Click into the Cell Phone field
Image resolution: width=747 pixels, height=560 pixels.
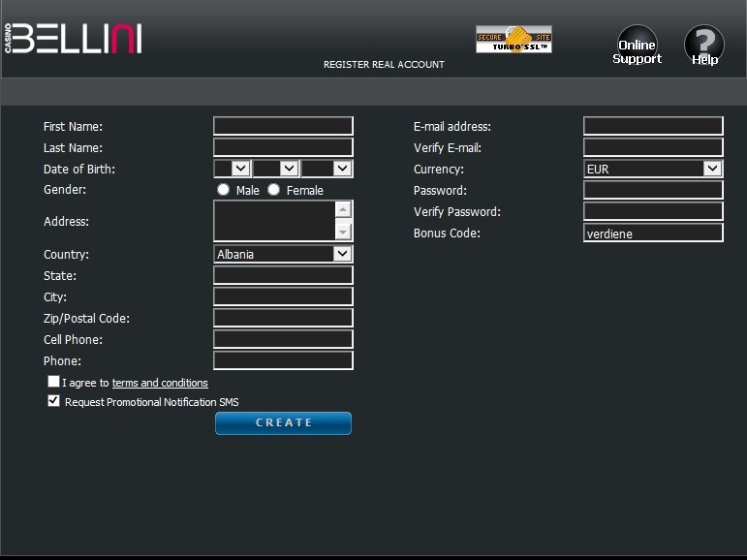coord(283,339)
